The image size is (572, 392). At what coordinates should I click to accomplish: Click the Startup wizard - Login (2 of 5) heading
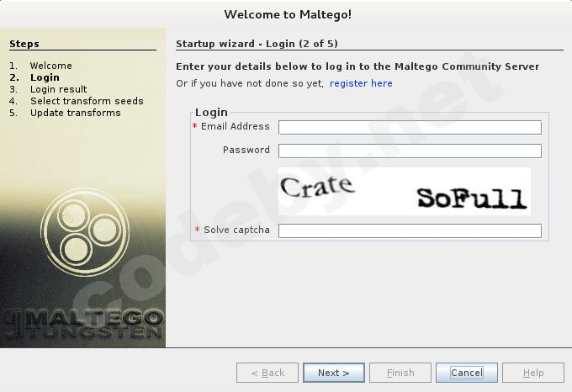click(257, 44)
